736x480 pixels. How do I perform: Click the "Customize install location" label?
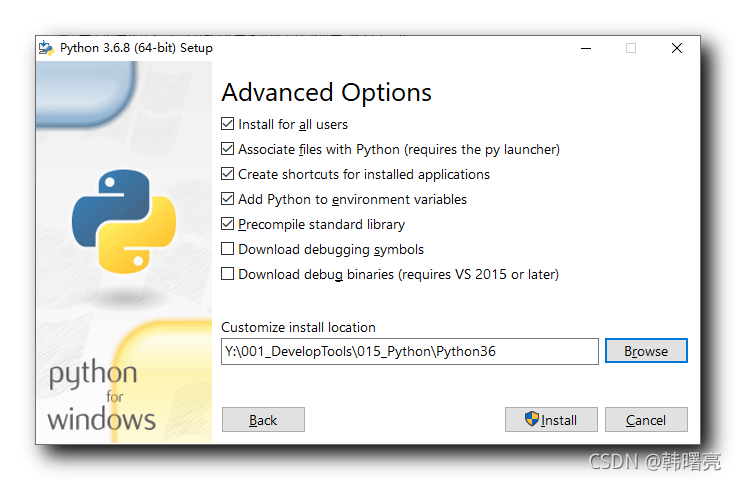click(x=298, y=327)
